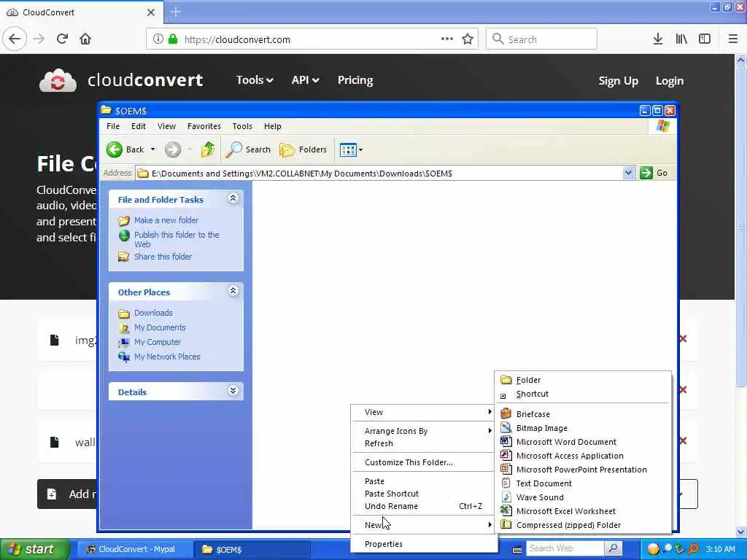Image resolution: width=747 pixels, height=560 pixels.
Task: Click the Firefox back arrow button
Action: [15, 39]
